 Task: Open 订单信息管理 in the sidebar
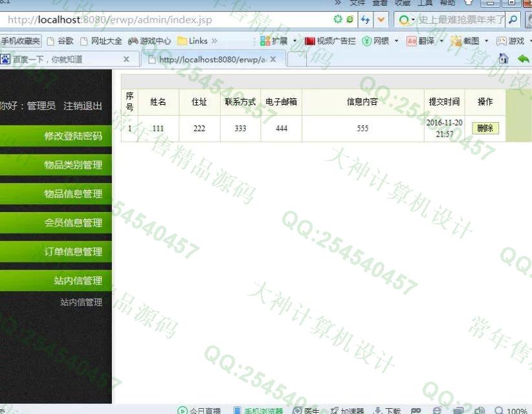[56, 252]
